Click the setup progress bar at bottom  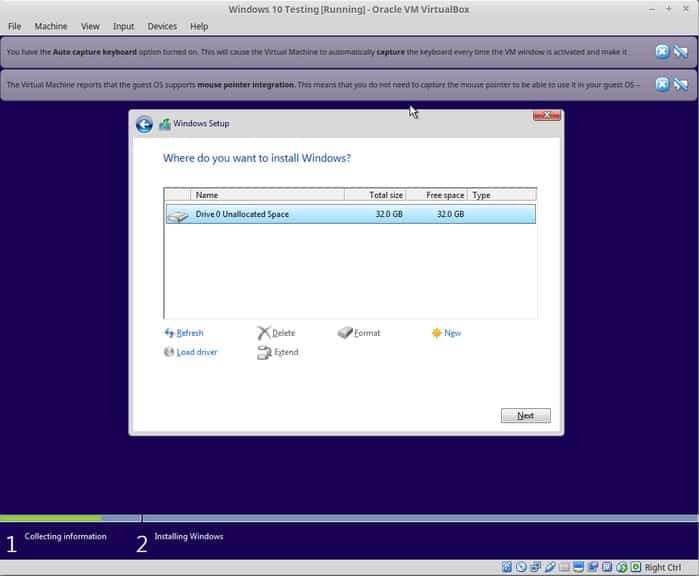350,518
